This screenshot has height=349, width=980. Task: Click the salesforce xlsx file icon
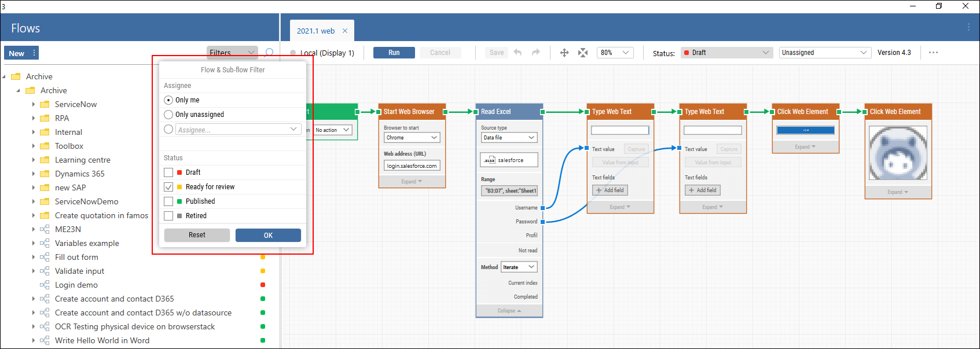[489, 160]
